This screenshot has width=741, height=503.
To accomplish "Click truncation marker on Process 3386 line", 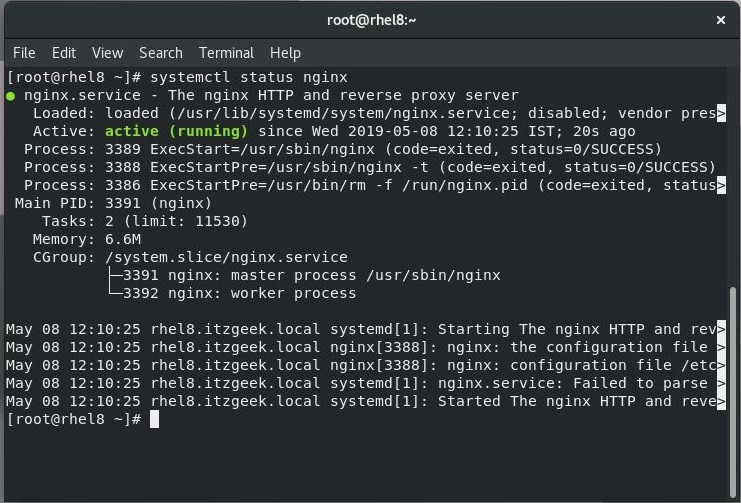I will click(x=721, y=185).
